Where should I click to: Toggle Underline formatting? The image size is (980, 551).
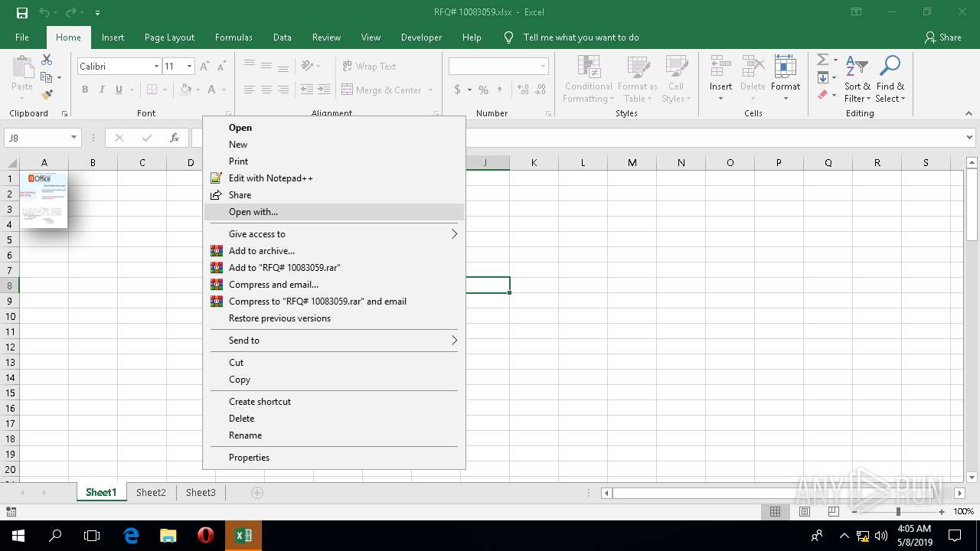click(x=119, y=90)
